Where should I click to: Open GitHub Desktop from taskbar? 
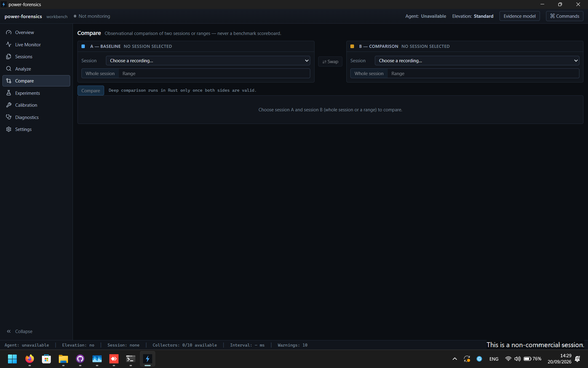80,359
